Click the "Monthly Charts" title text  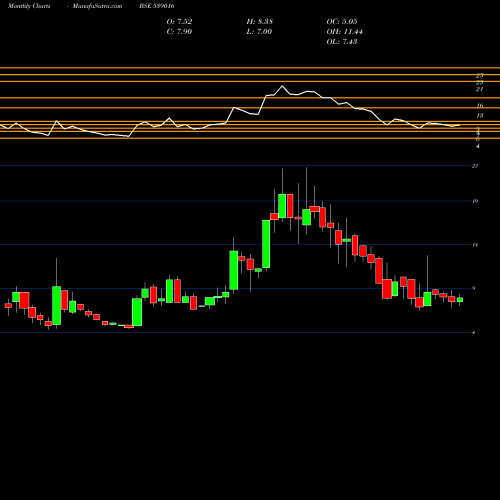point(29,6)
